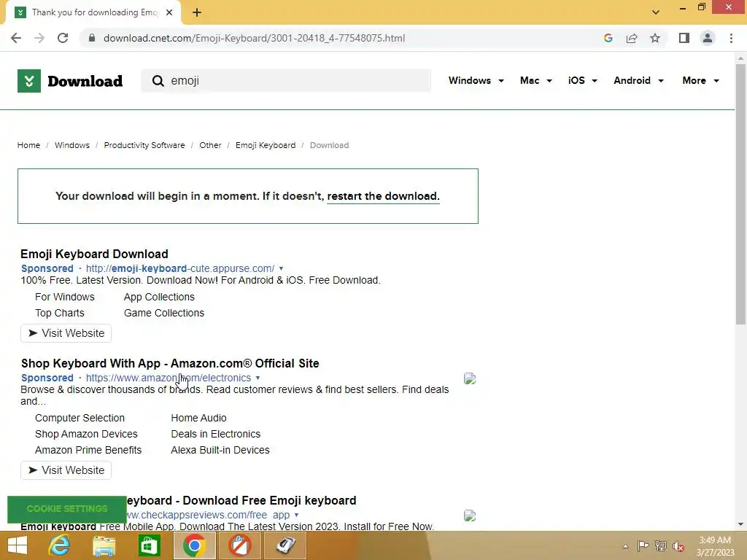This screenshot has height=560, width=747.
Task: Go forward with the browser arrow
Action: (x=39, y=38)
